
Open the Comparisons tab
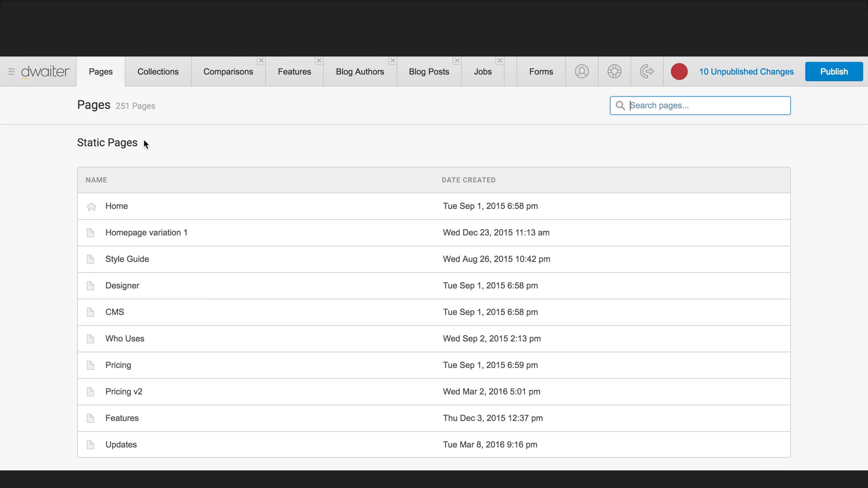point(228,72)
